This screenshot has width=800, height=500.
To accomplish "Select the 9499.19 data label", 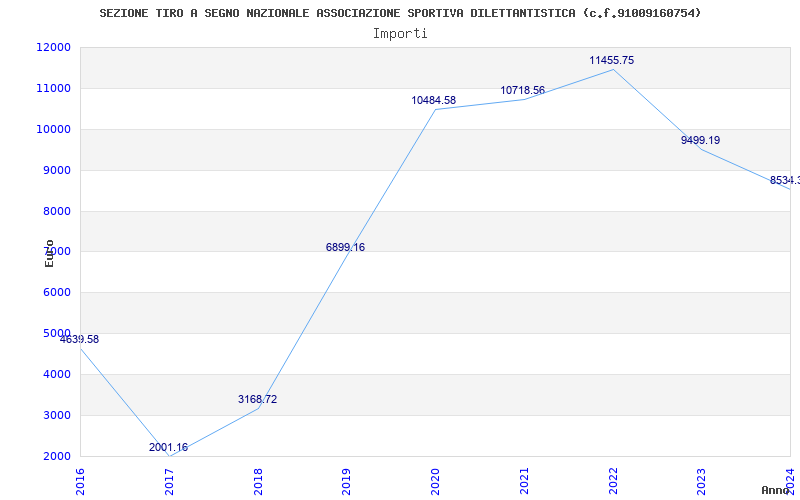I will point(701,140).
